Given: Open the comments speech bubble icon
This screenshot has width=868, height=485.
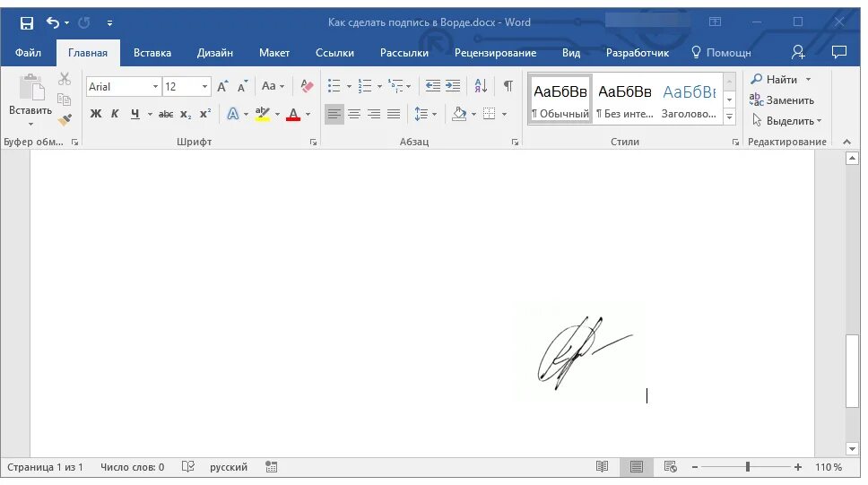Looking at the screenshot, I should [839, 52].
